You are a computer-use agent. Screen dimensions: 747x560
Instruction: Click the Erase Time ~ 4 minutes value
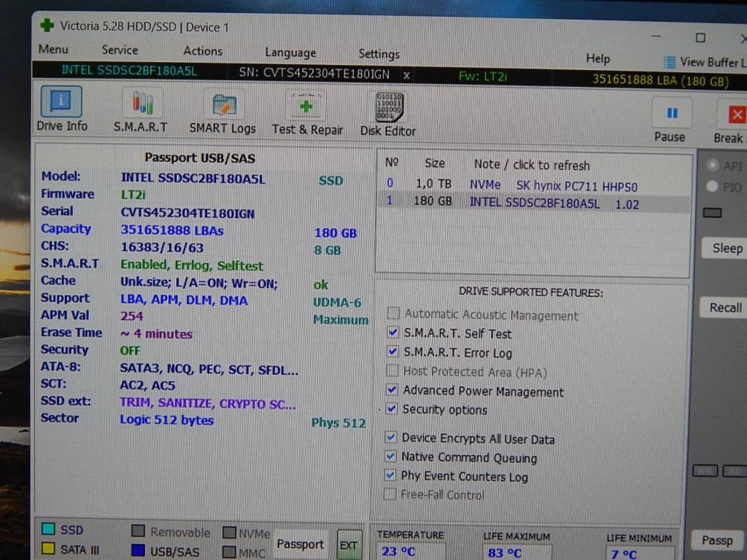(x=156, y=334)
